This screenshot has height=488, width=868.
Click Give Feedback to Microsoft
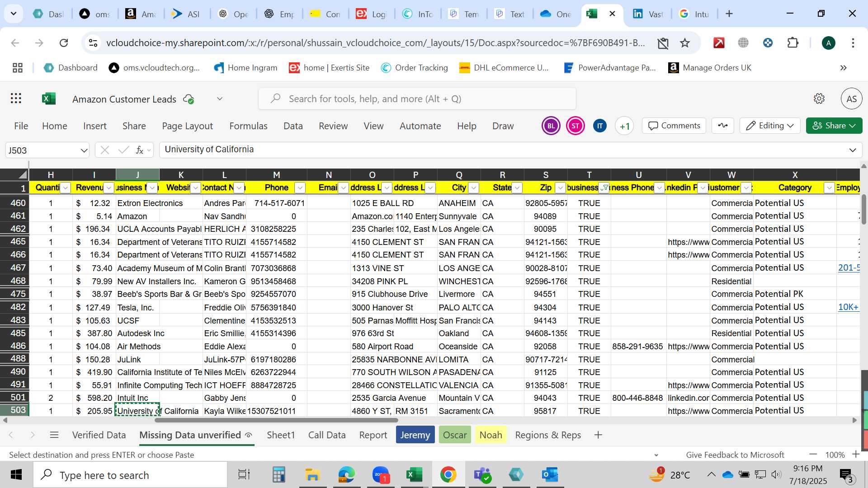click(735, 455)
